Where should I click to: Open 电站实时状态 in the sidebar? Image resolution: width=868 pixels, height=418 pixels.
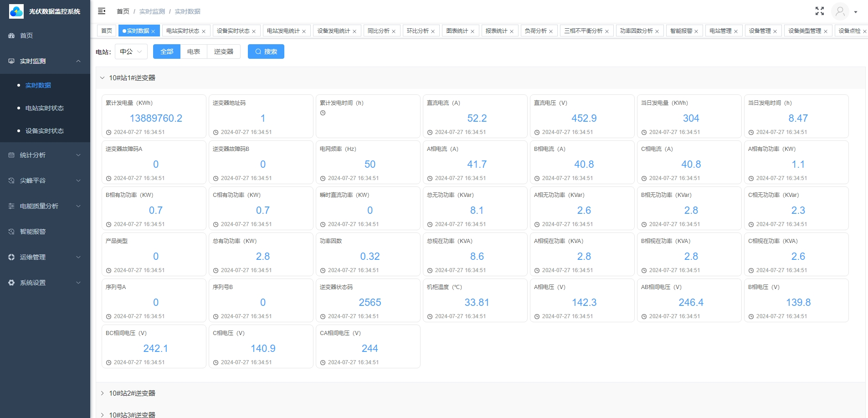point(45,108)
